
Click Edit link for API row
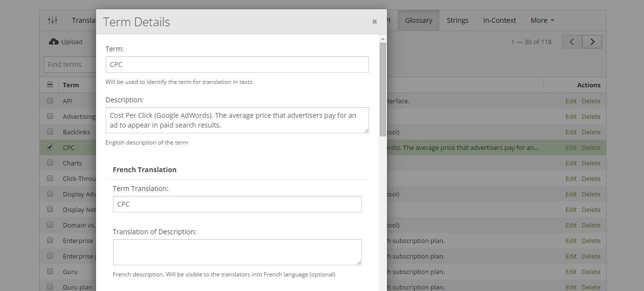571,101
